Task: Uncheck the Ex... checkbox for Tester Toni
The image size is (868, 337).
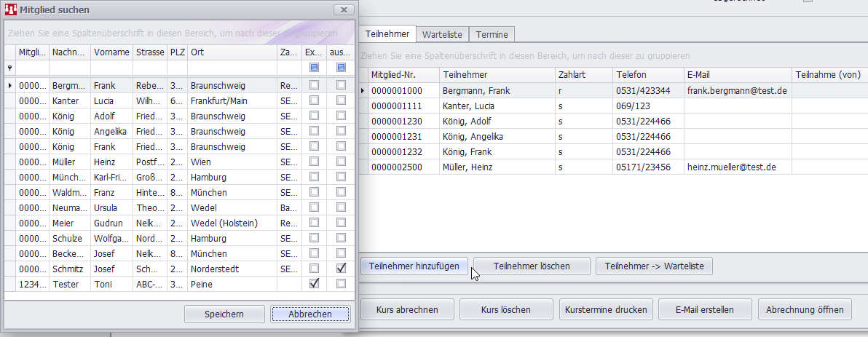Action: [314, 283]
